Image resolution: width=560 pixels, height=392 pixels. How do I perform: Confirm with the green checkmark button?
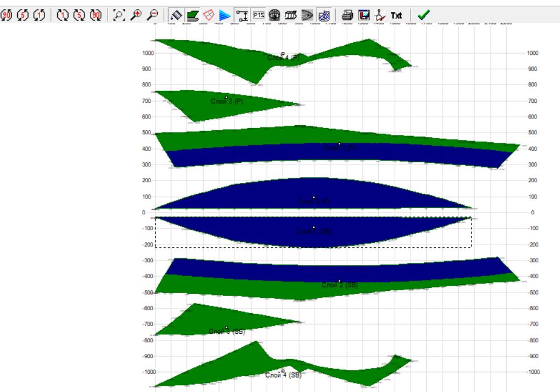point(423,15)
